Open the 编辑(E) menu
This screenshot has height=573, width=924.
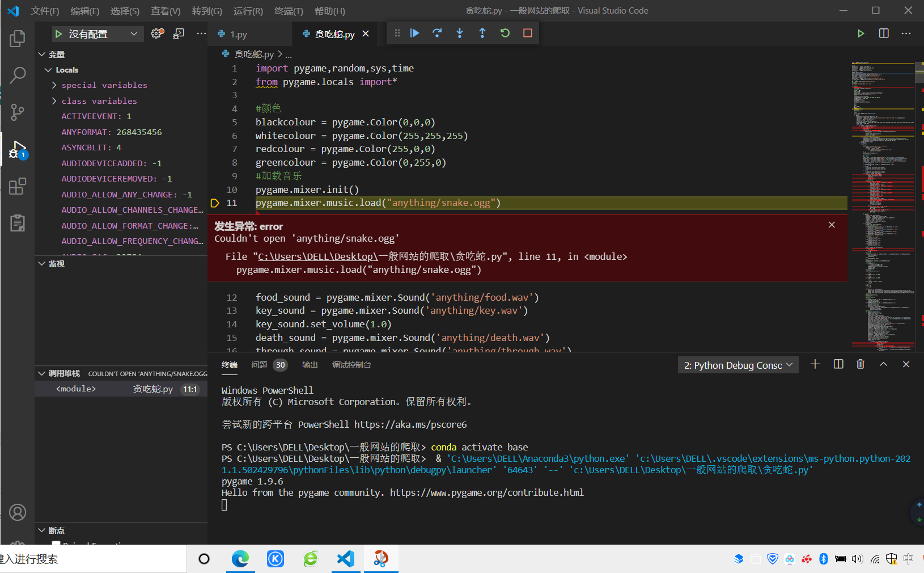pyautogui.click(x=85, y=11)
